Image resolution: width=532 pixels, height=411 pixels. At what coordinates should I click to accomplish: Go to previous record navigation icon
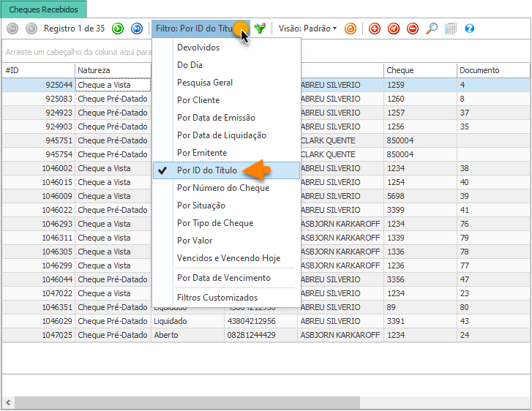[31, 29]
